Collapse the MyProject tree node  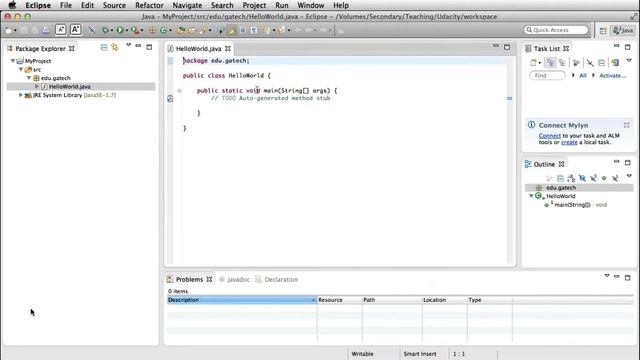click(x=13, y=61)
